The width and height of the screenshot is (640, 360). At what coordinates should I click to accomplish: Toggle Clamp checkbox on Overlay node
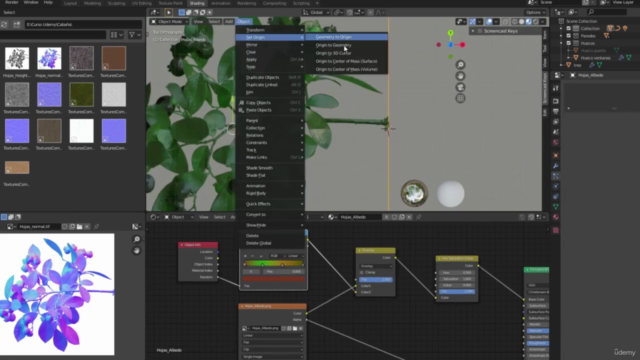(362, 272)
